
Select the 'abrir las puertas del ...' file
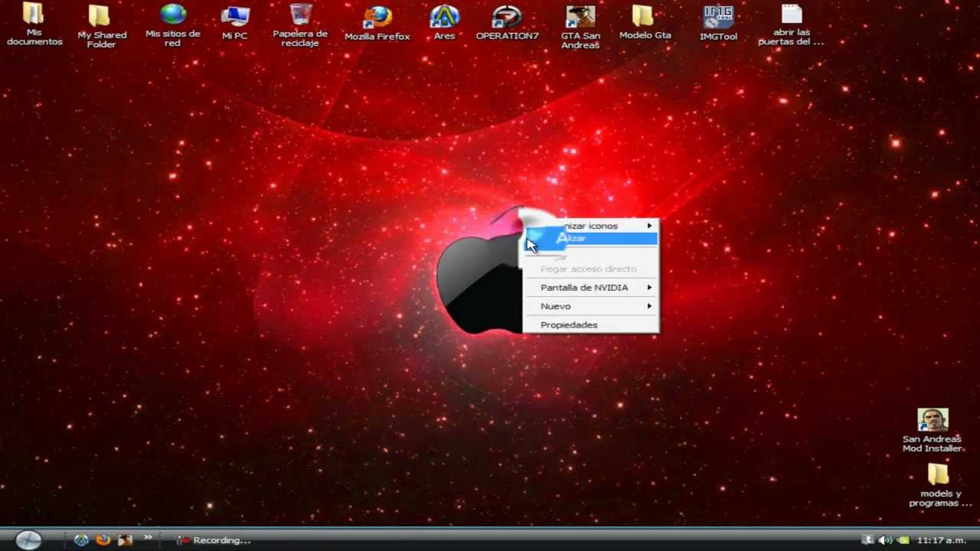coord(791,24)
